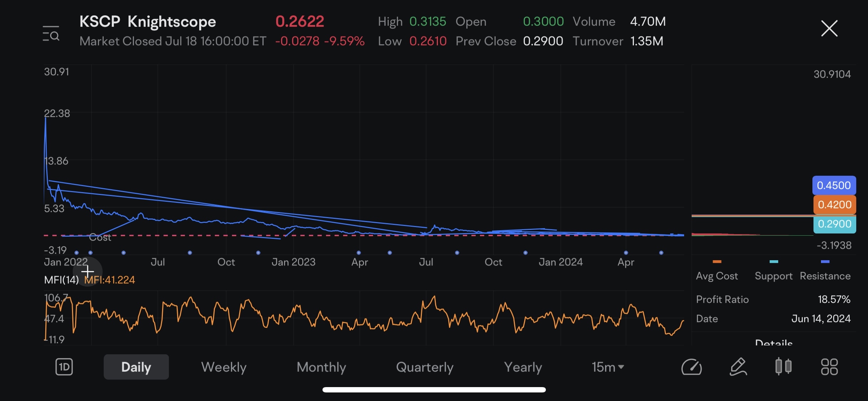Tap the Cost dashed line label
Image resolution: width=868 pixels, height=401 pixels.
click(x=100, y=237)
